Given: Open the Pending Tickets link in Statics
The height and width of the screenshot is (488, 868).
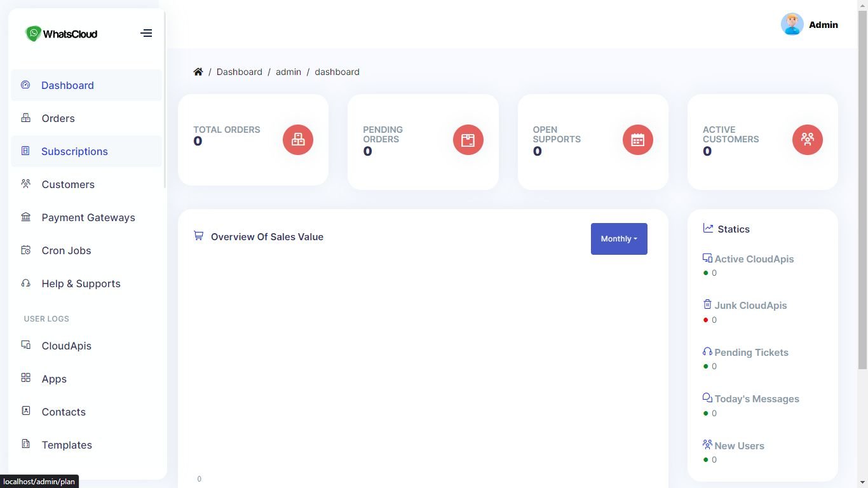Looking at the screenshot, I should coord(751,352).
